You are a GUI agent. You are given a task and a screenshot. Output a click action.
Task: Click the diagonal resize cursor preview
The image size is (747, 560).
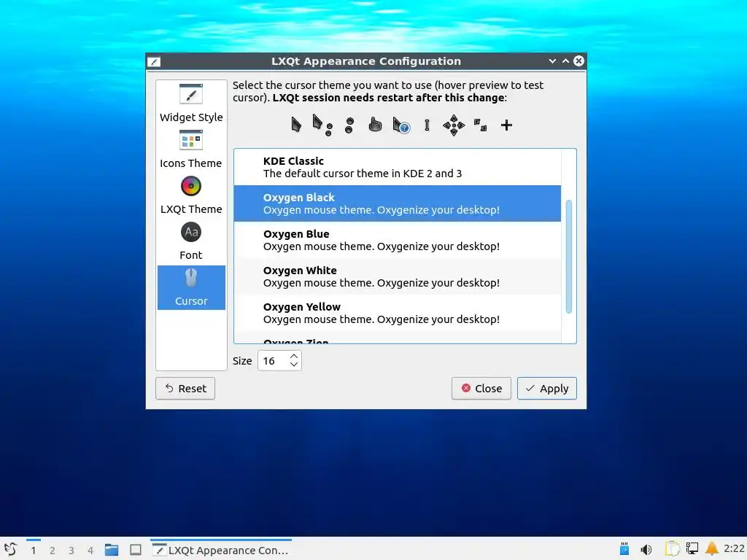coord(480,125)
